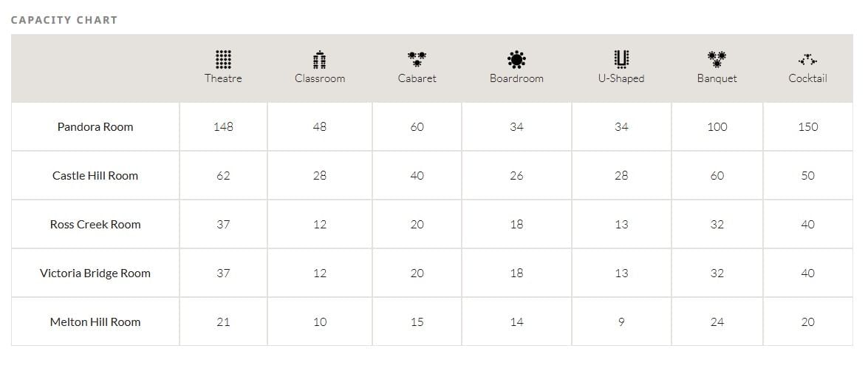The height and width of the screenshot is (374, 868).
Task: Click the U-Shaped layout icon
Action: coord(621,58)
